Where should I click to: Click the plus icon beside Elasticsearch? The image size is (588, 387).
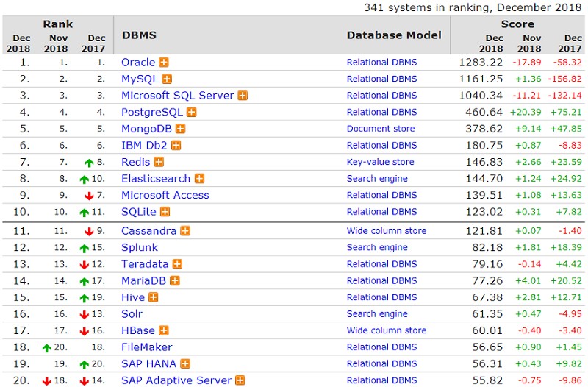point(199,179)
